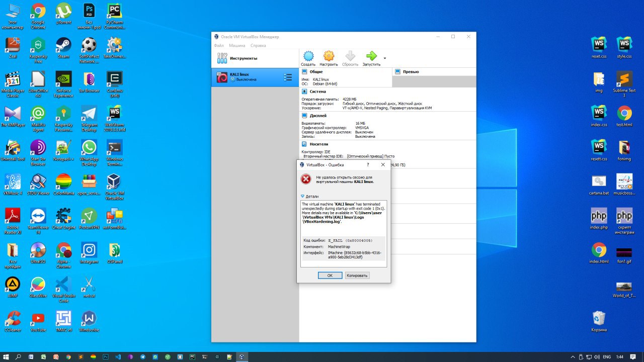Image resolution: width=644 pixels, height=362 pixels.
Task: Open the Kaspersky Free shortcut
Action: point(38,50)
